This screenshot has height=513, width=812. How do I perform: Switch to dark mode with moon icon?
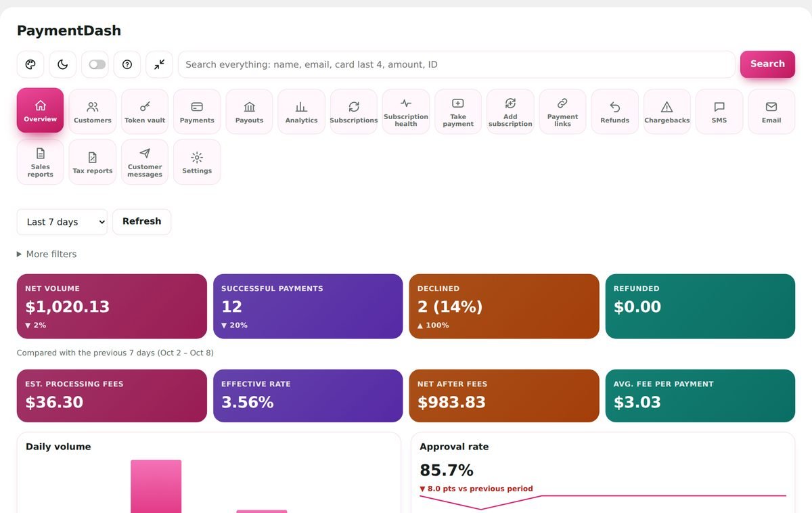62,64
